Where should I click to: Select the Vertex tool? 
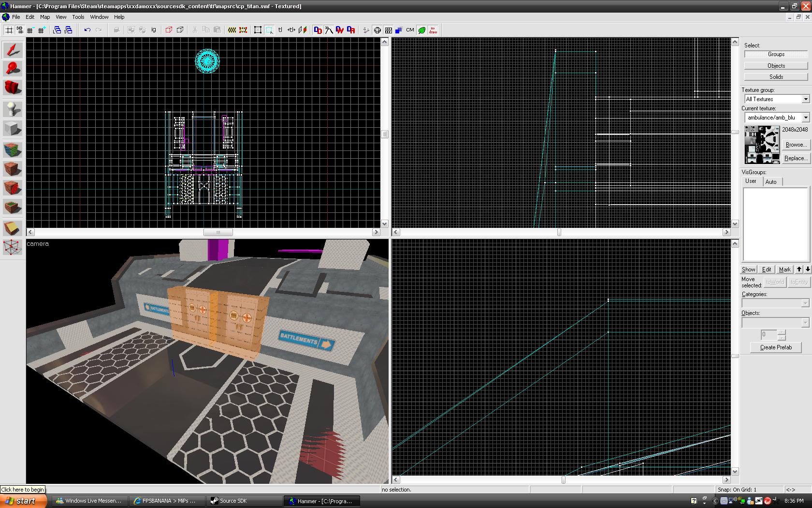tap(13, 248)
